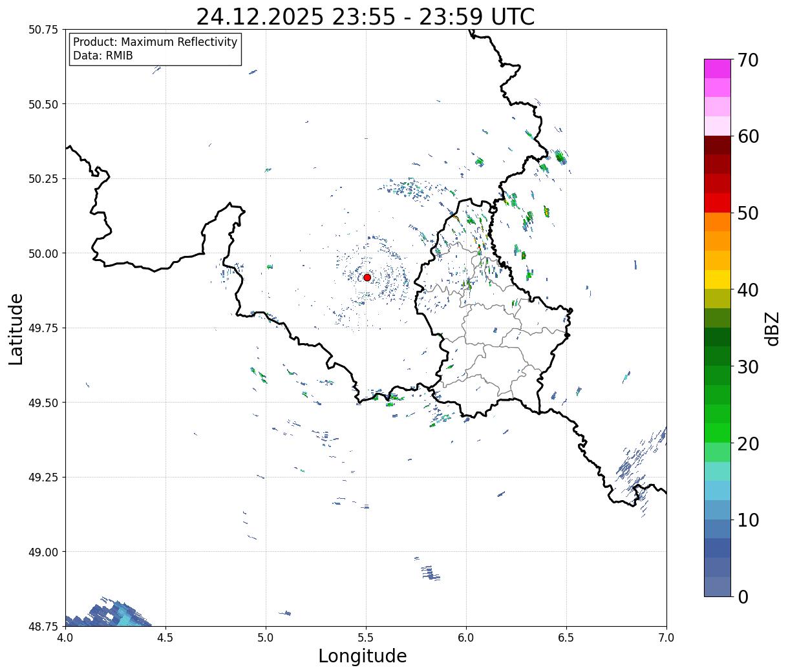Screen dimensions: 788x672
Task: Click the red radar location marker
Action: (x=367, y=277)
